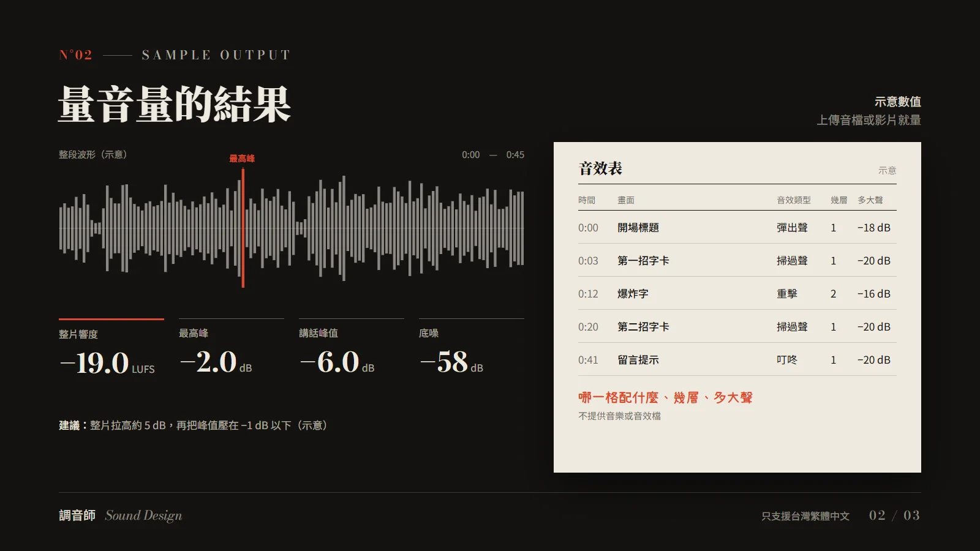Click the 0:41 timestamp cell
Screen dimensions: 980x551
click(x=588, y=360)
